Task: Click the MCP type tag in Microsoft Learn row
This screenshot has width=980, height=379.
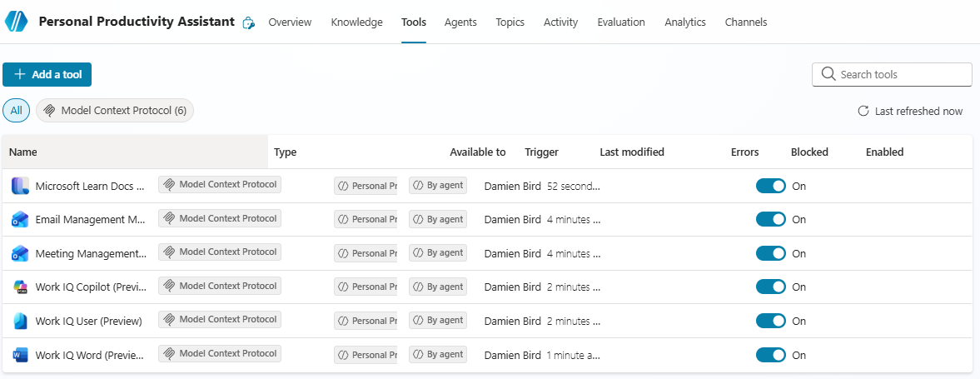Action: pyautogui.click(x=220, y=185)
